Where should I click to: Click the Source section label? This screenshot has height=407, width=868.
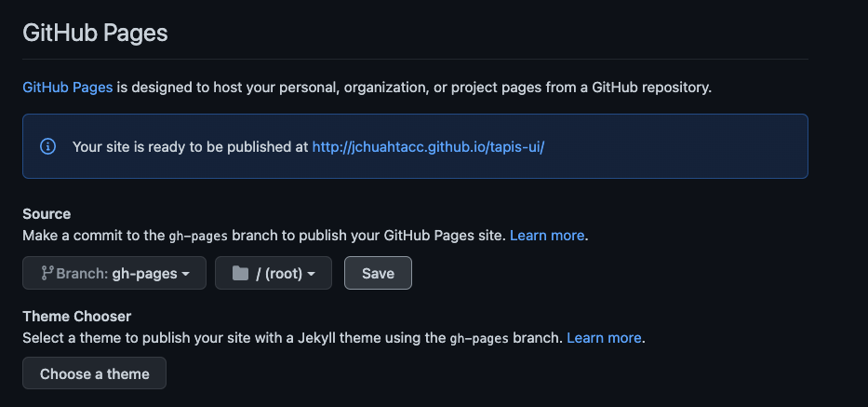[47, 214]
